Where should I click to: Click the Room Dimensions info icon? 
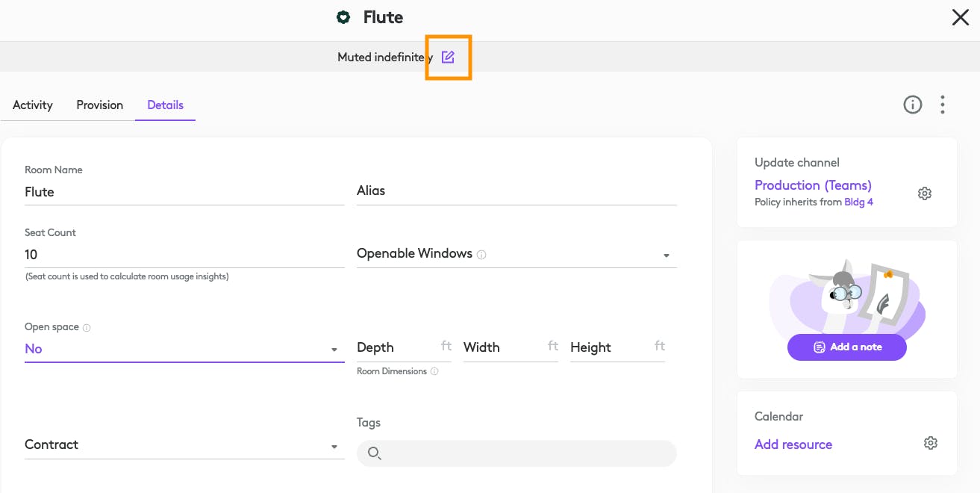click(x=434, y=371)
